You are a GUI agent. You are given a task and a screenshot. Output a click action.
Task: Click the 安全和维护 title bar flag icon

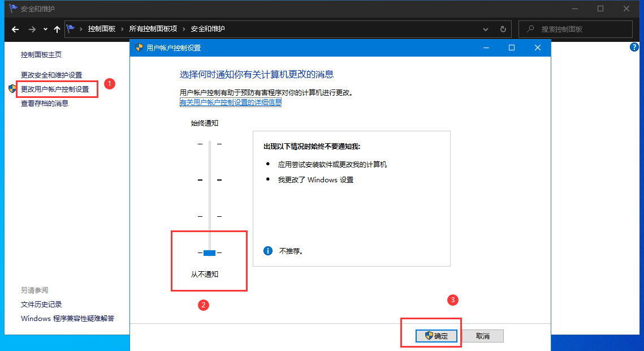[13, 8]
